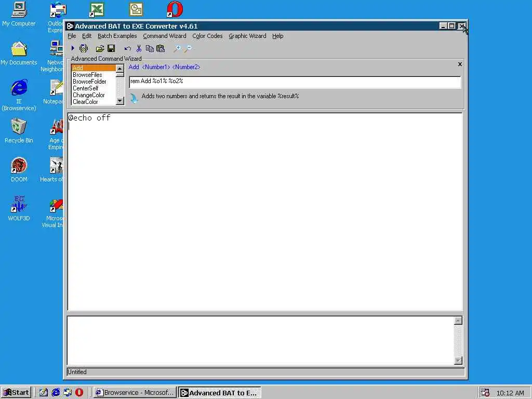The image size is (532, 399).
Task: Click the 'rem Add %o1% %o2%' input field
Action: (x=295, y=82)
